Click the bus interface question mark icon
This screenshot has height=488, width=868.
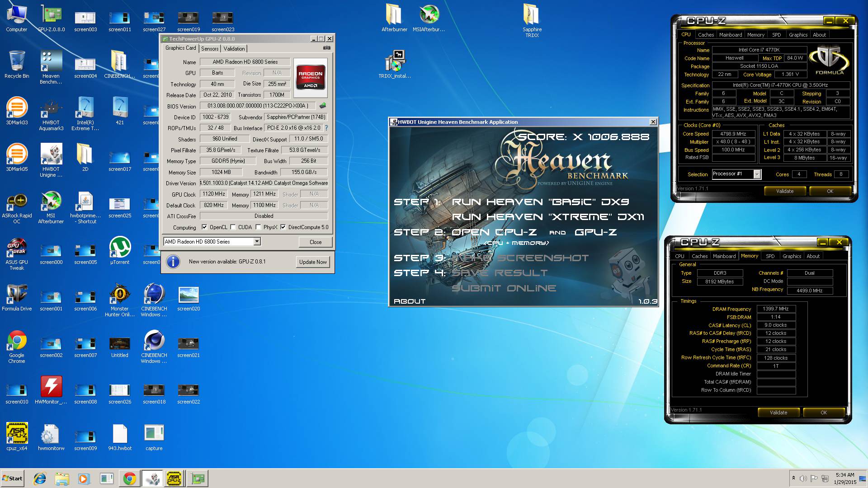click(x=326, y=128)
